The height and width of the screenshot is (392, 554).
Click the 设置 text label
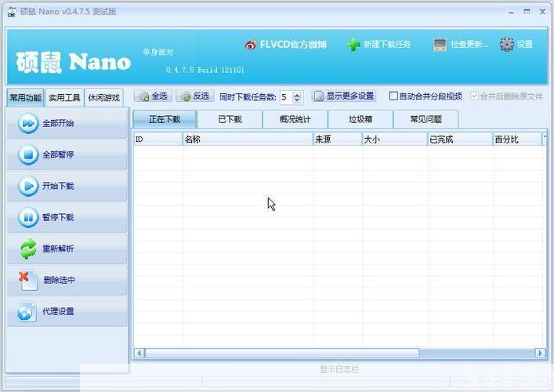click(x=525, y=45)
